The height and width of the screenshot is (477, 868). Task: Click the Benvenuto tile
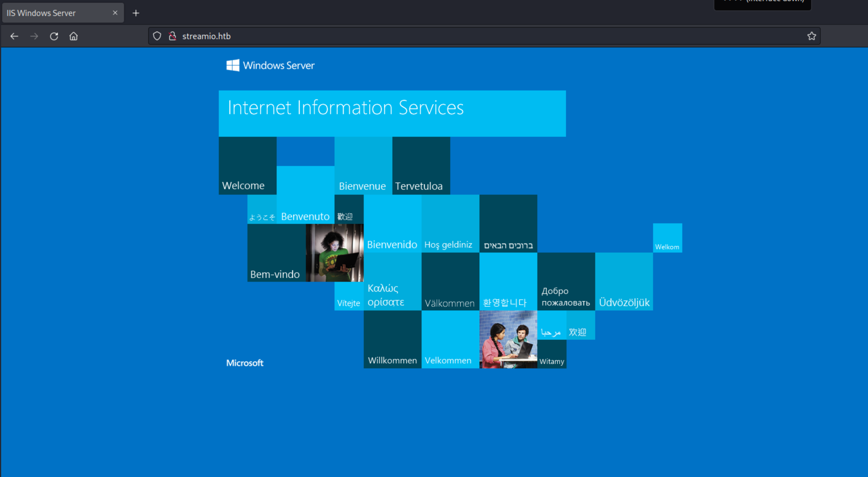point(306,194)
